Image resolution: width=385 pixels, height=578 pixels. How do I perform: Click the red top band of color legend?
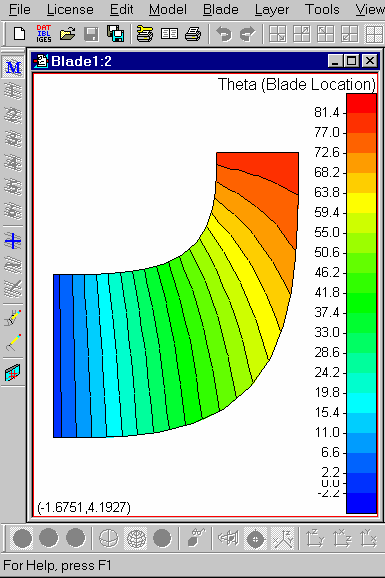tap(361, 103)
